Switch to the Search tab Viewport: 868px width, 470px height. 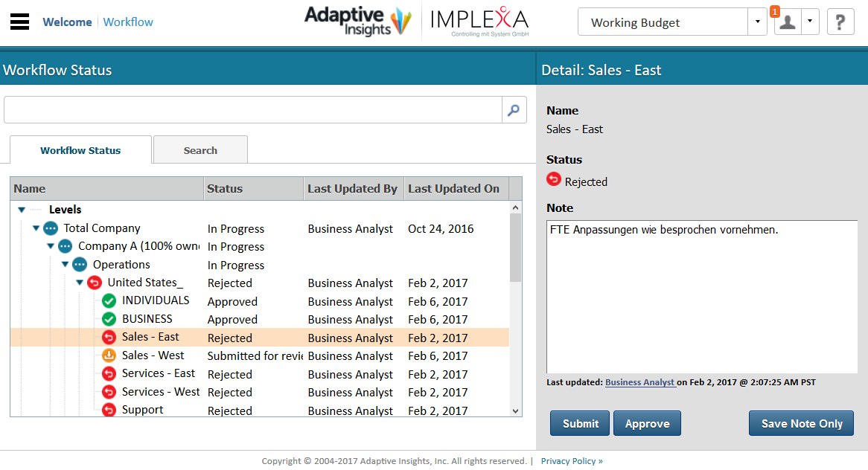(x=200, y=150)
